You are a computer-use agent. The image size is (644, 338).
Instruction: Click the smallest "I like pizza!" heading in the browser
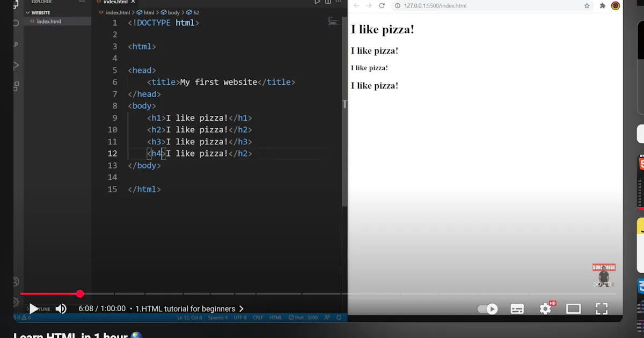[369, 68]
